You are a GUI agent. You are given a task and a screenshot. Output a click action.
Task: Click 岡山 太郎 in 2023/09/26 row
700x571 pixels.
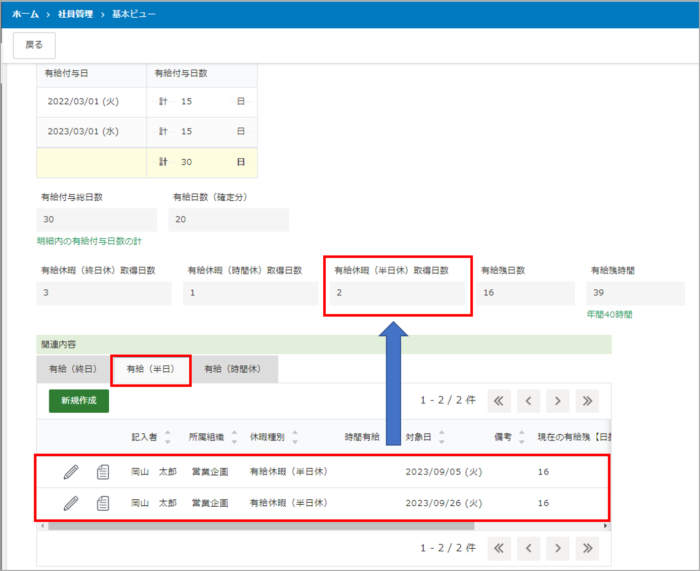point(154,503)
